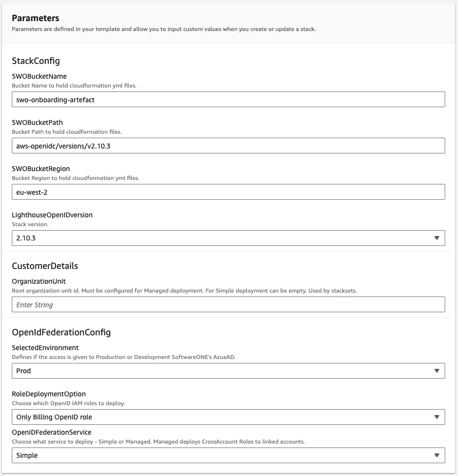Focus the SWOBucketName input field
This screenshot has height=476, width=458.
228,99
